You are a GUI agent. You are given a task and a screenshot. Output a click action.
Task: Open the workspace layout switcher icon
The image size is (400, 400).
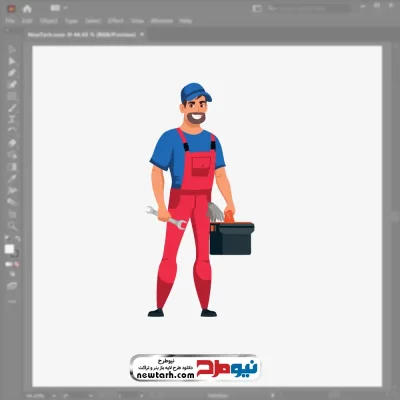click(55, 8)
